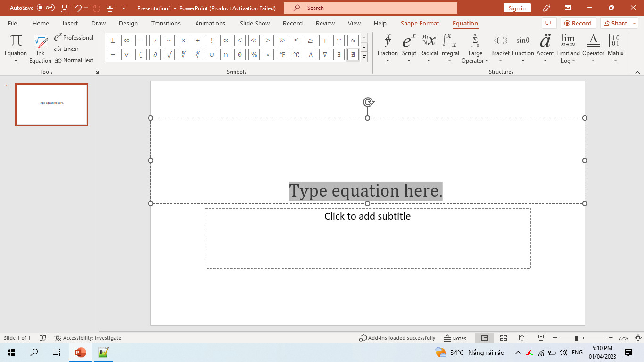
Task: Insert the plus-minus symbol
Action: point(113,41)
